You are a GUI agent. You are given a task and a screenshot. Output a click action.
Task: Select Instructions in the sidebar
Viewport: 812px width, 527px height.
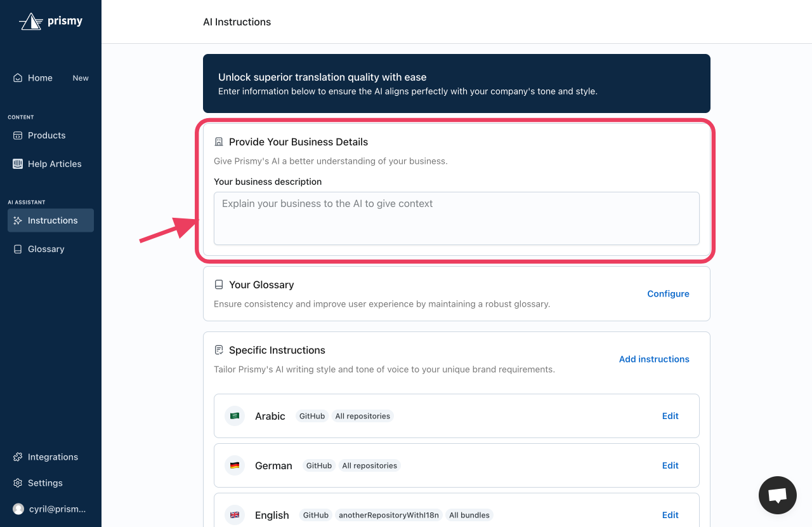pyautogui.click(x=51, y=220)
